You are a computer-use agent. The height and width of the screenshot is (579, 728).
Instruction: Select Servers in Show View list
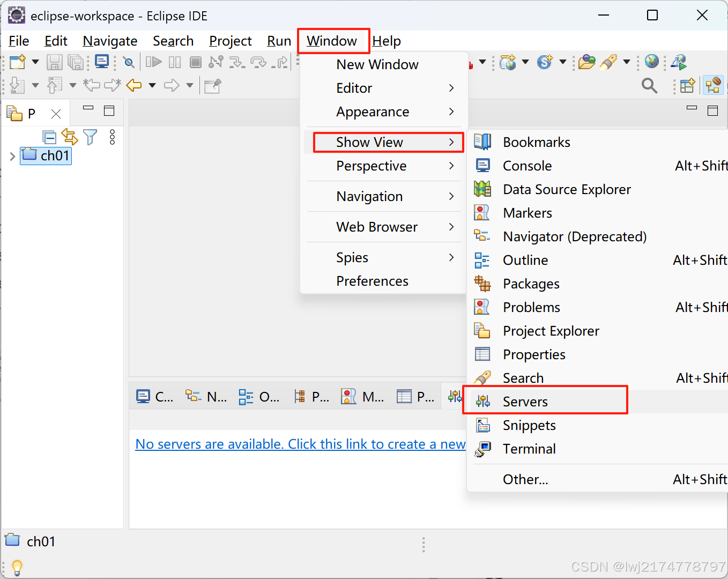[x=599, y=402]
